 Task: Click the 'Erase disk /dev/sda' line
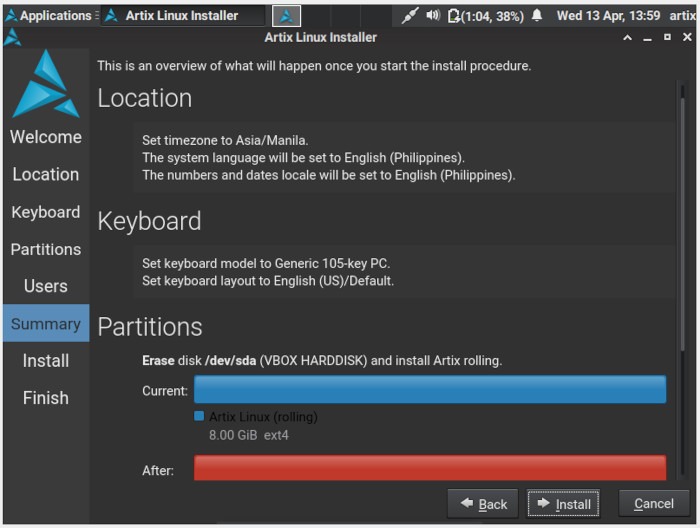click(x=322, y=361)
